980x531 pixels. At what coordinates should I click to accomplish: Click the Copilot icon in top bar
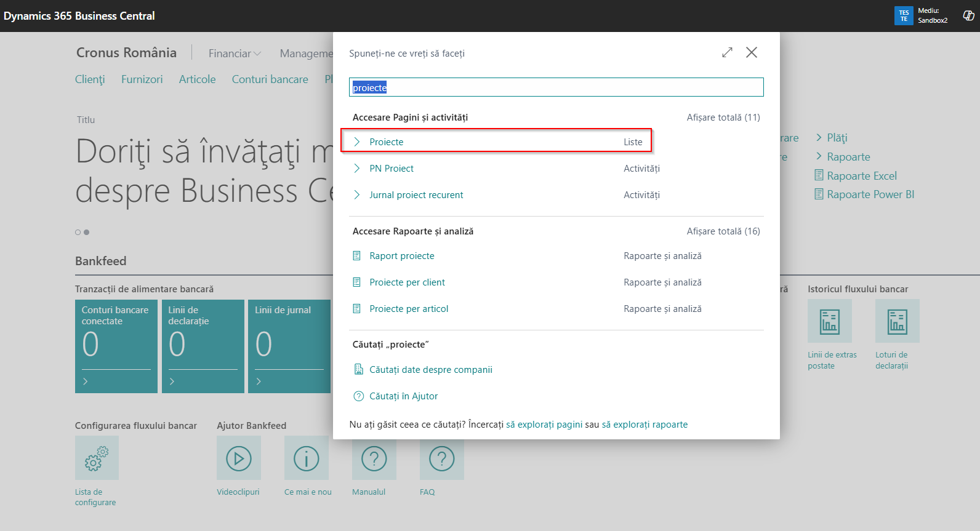click(x=968, y=15)
